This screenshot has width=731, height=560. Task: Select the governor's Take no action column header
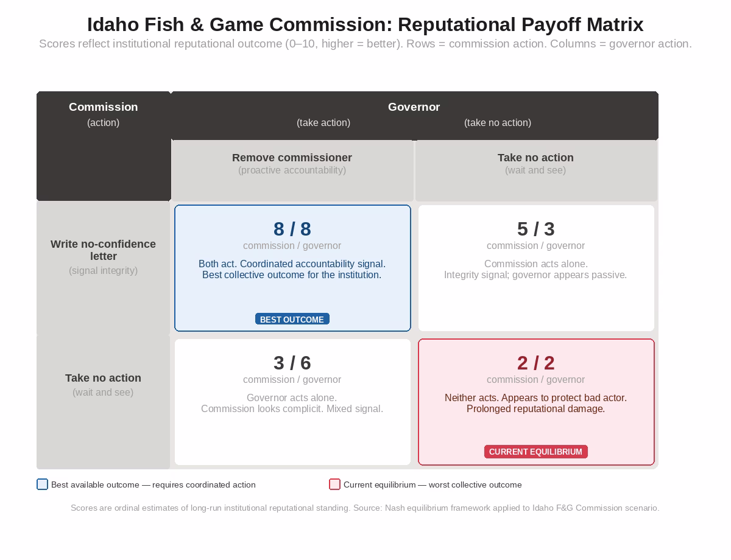[535, 158]
